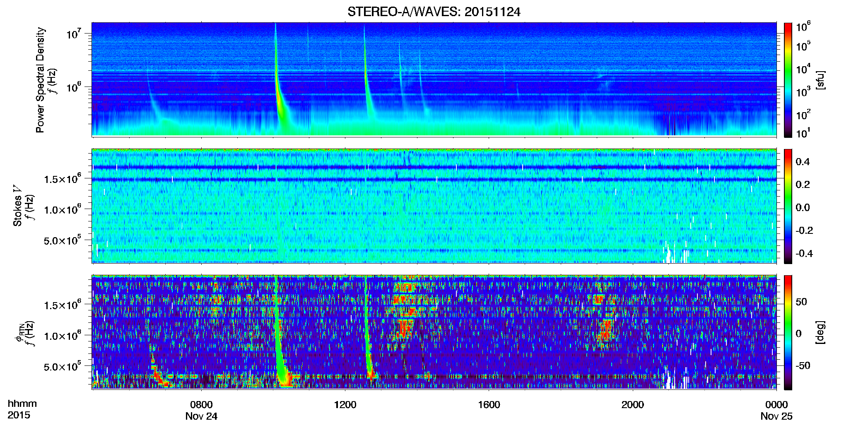Click 5.0×10^5 tick of Stokes V panel
Image resolution: width=868 pixels, height=447 pixels.
click(x=63, y=240)
